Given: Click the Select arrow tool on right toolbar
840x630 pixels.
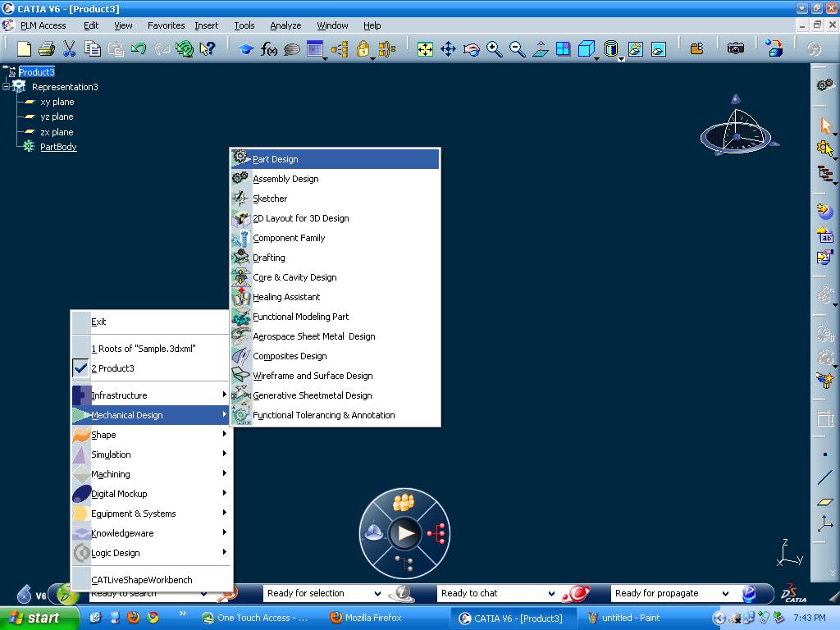Looking at the screenshot, I should point(825,126).
